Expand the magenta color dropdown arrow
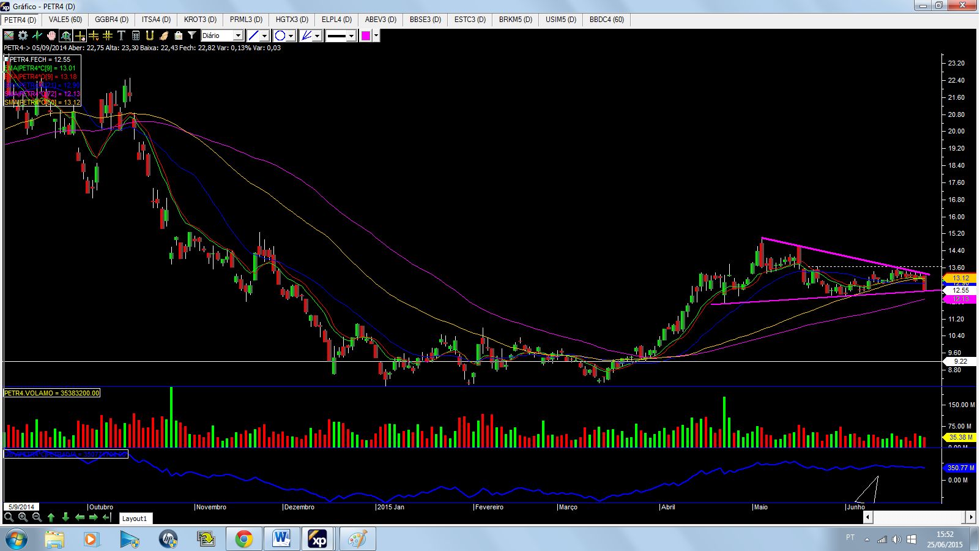This screenshot has height=551, width=980. tap(376, 36)
